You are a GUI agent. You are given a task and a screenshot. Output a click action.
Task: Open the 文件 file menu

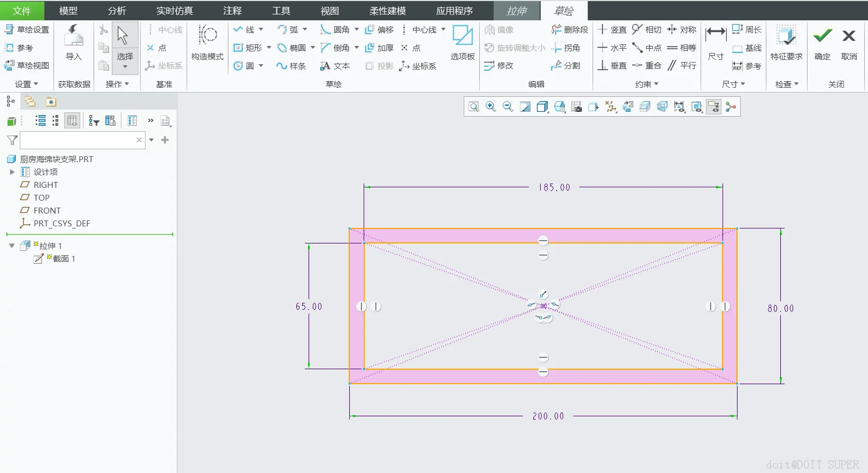click(x=22, y=11)
